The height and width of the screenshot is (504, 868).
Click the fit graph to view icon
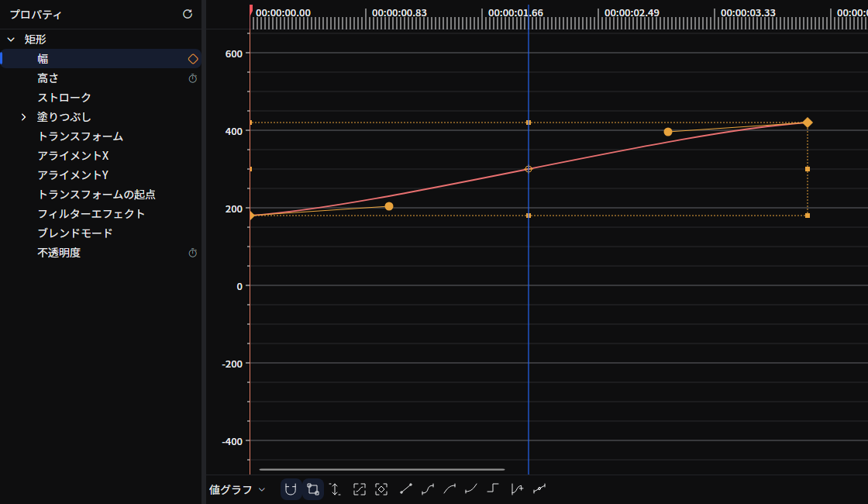(x=360, y=489)
